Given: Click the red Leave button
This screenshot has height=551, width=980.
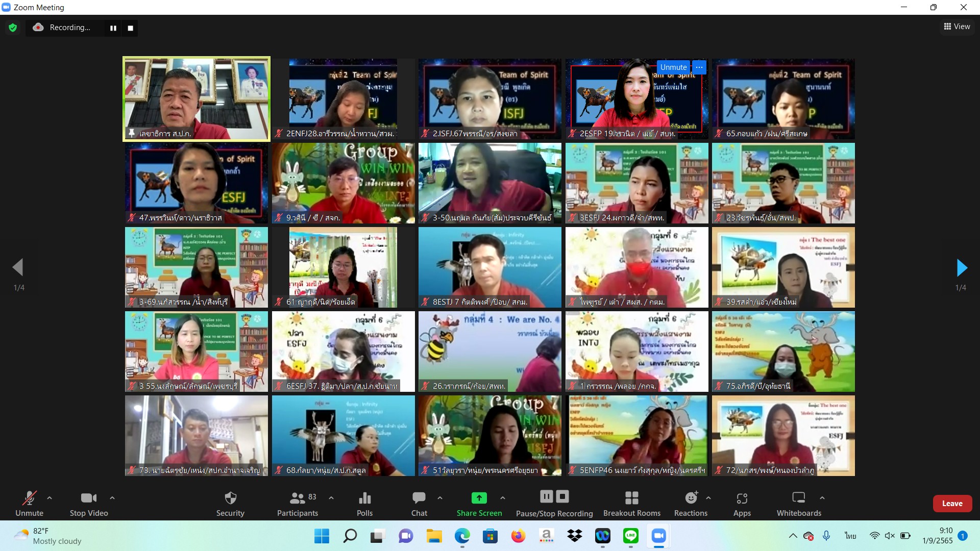Looking at the screenshot, I should coord(952,503).
